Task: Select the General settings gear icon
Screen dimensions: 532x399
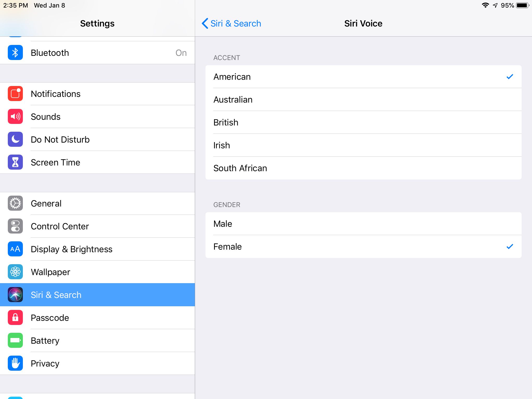Action: [x=16, y=203]
